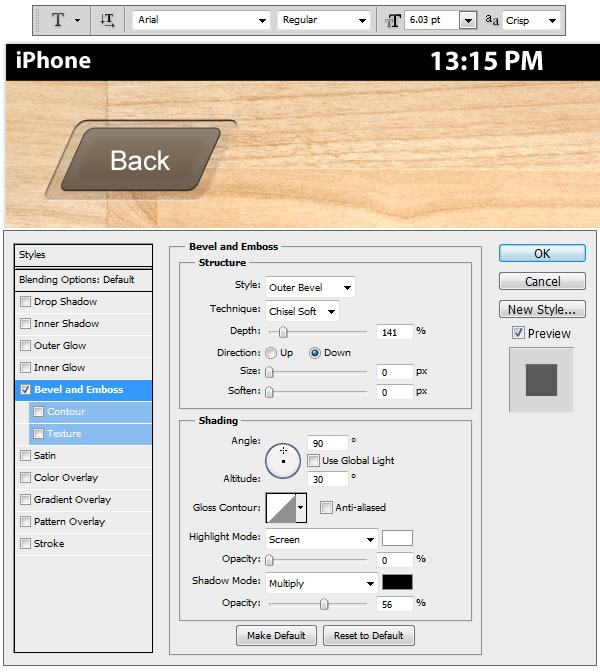Click the OK button
The height and width of the screenshot is (672, 600).
[542, 253]
